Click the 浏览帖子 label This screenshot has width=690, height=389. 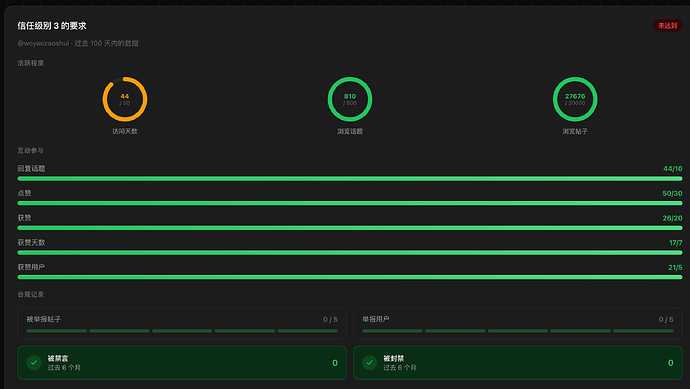(575, 131)
